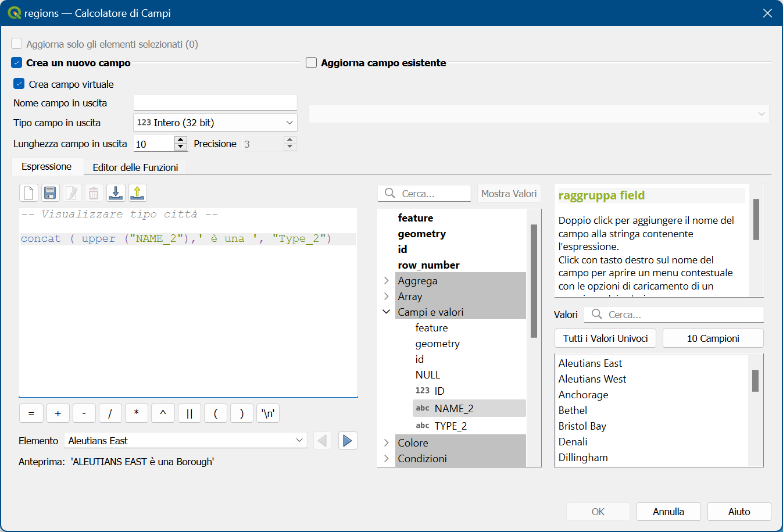Image resolution: width=783 pixels, height=532 pixels.
Task: Select 'Bristol Bay' in the values list
Action: pos(582,426)
